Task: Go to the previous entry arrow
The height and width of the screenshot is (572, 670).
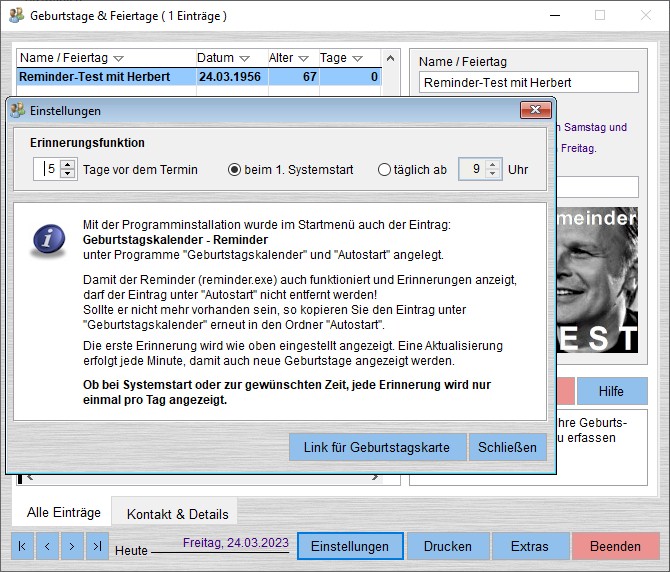Action: tap(47, 546)
